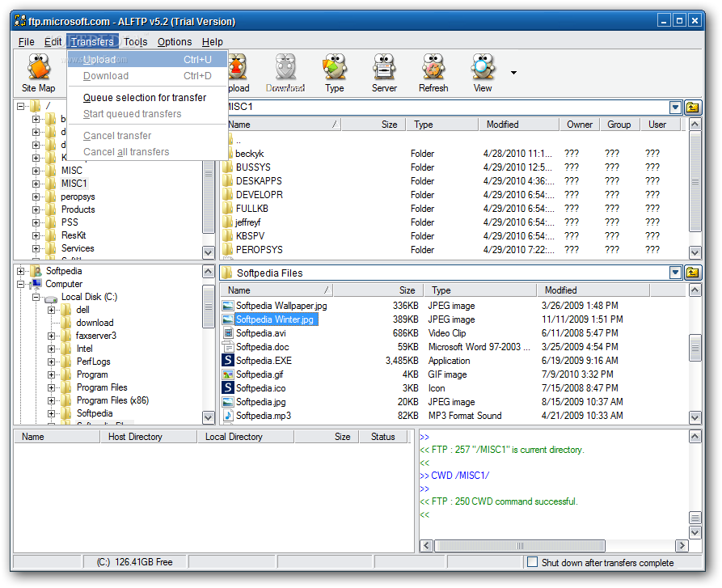Enable Shut down after transfers complete
This screenshot has height=588, width=722.
tap(532, 562)
